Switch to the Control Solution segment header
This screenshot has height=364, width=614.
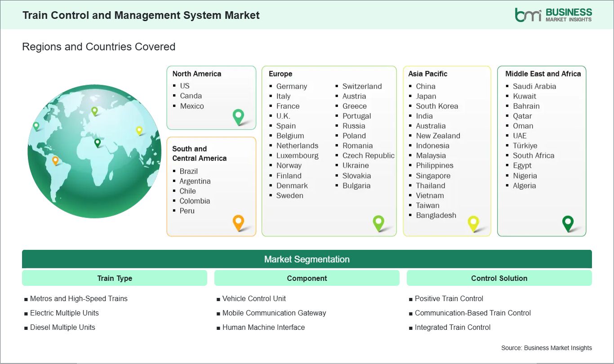tap(499, 278)
